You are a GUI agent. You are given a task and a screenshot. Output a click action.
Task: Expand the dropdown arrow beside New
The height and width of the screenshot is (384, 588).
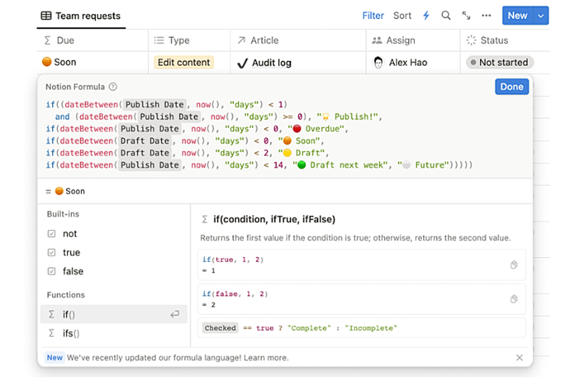(541, 16)
